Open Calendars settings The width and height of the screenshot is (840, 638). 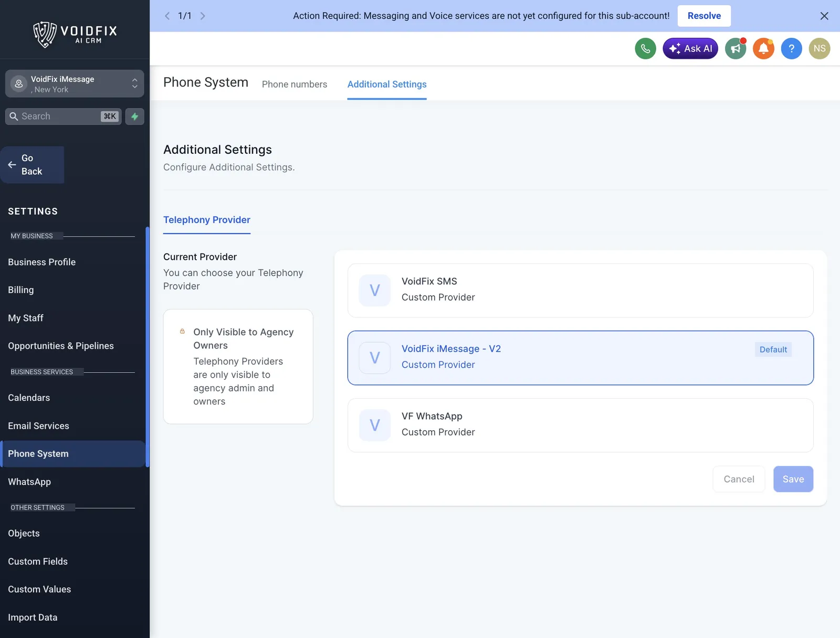point(29,398)
